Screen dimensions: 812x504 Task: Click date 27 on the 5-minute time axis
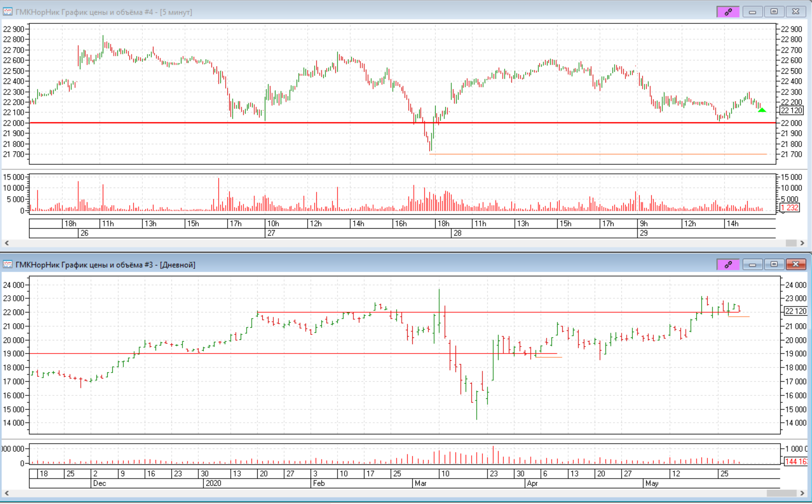click(x=271, y=233)
